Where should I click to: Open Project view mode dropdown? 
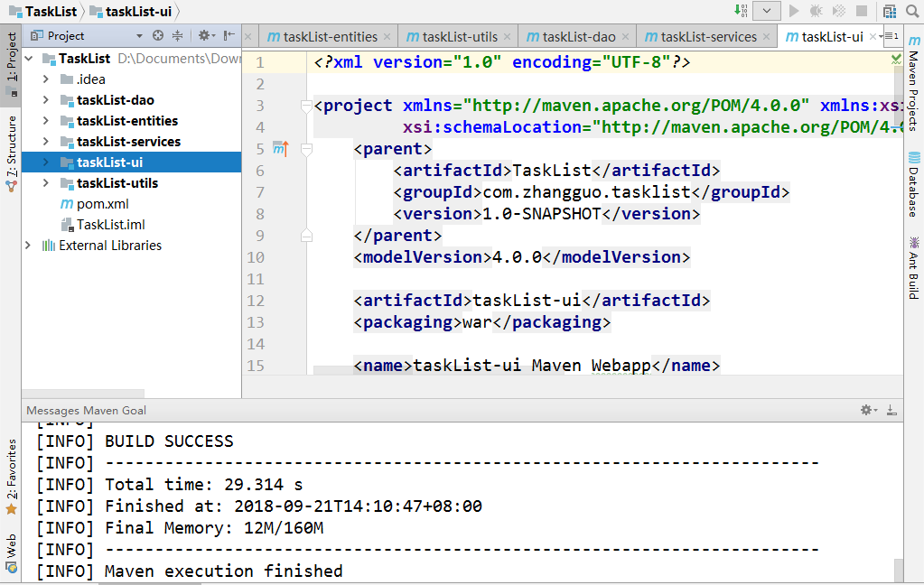[x=140, y=36]
